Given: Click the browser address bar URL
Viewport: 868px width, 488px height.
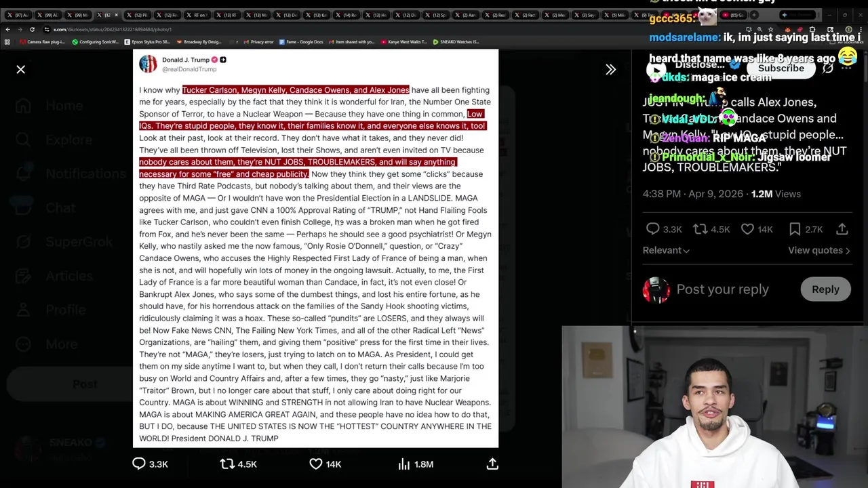Looking at the screenshot, I should (112, 29).
